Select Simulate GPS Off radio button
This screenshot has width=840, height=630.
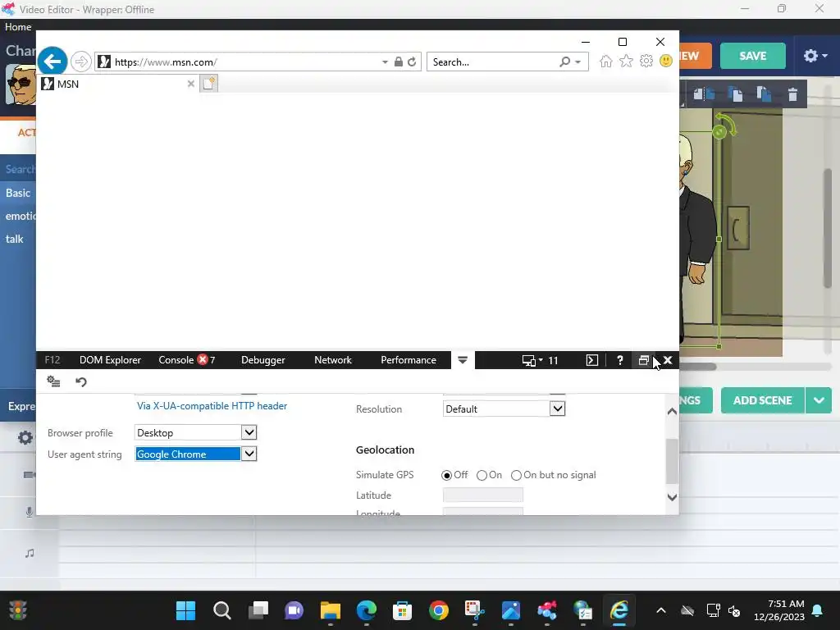tap(446, 475)
